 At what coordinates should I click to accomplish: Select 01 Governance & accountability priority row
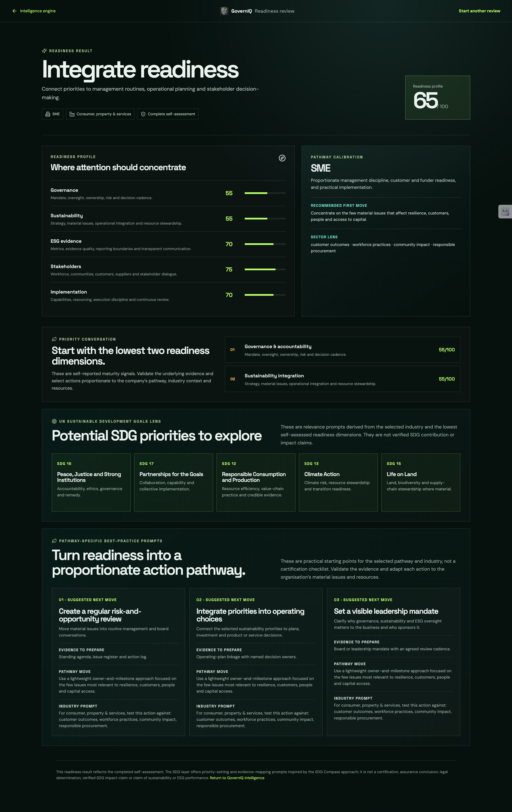pos(342,350)
